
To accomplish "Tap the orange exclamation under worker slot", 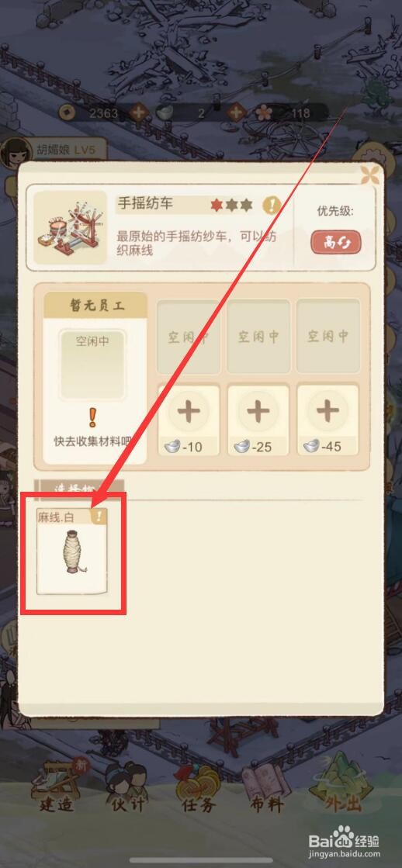I will (92, 417).
